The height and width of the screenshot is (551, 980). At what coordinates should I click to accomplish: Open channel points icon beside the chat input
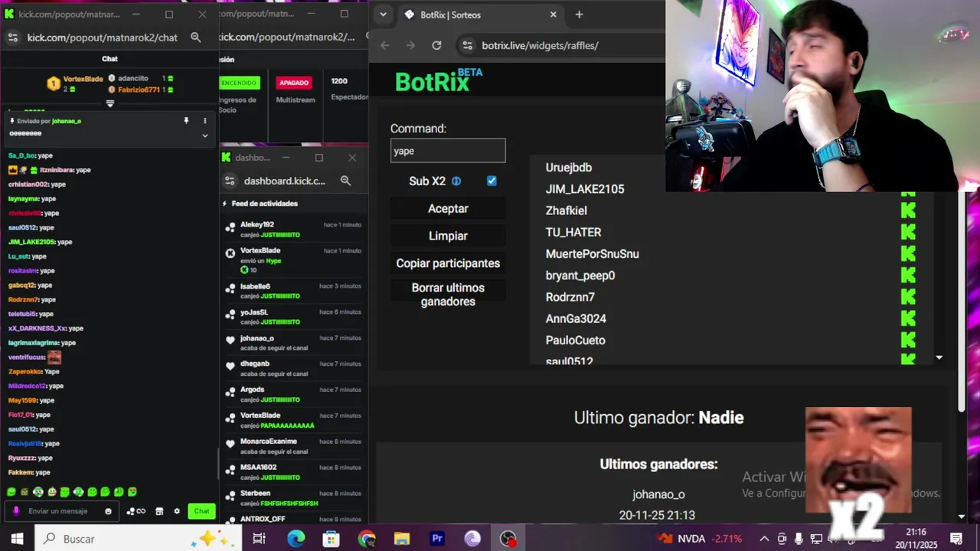click(x=136, y=511)
